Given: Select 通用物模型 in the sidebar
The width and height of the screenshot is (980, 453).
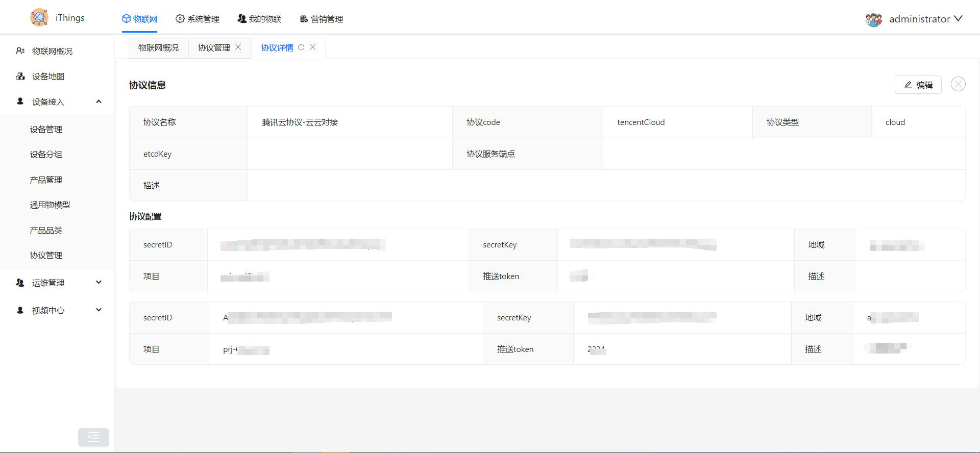Looking at the screenshot, I should tap(50, 205).
